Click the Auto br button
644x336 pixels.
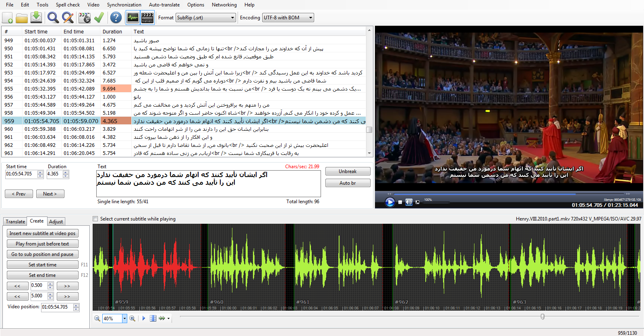click(348, 183)
